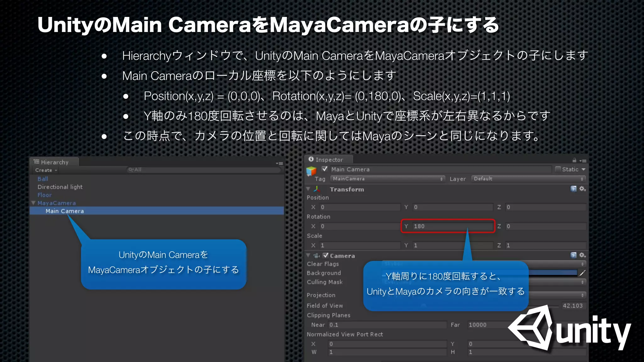Click the Viewport Rect Y field
The width and height of the screenshot is (644, 362).
coord(526,344)
